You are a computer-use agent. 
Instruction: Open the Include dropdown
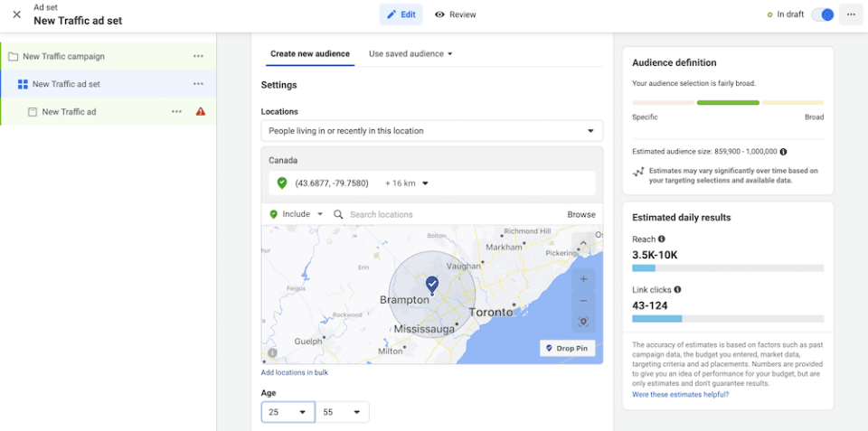(297, 214)
